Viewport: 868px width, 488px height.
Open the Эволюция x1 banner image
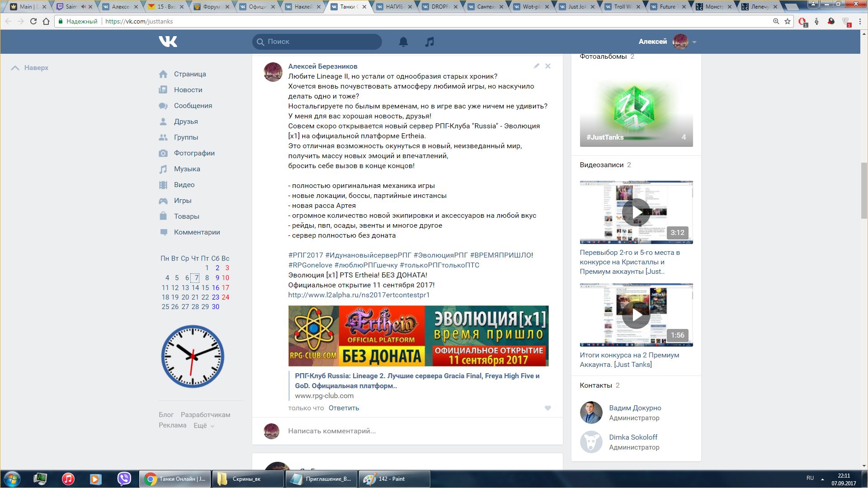[x=418, y=336]
